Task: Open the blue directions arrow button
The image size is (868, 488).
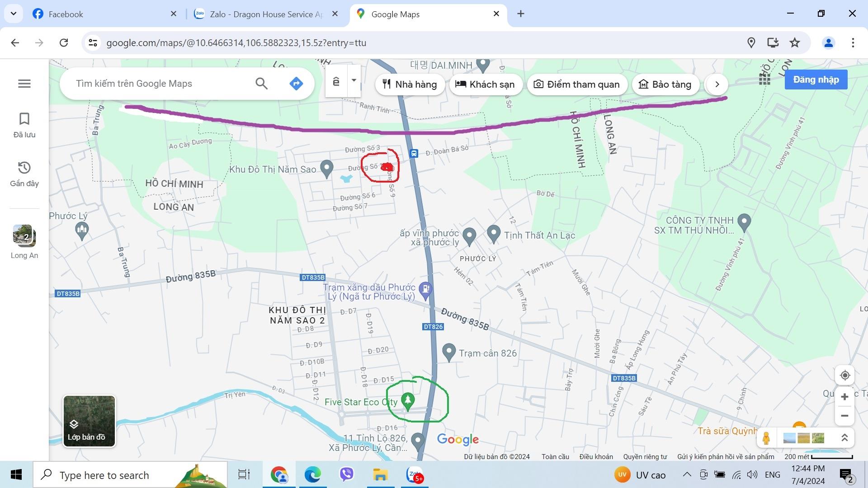Action: 296,84
